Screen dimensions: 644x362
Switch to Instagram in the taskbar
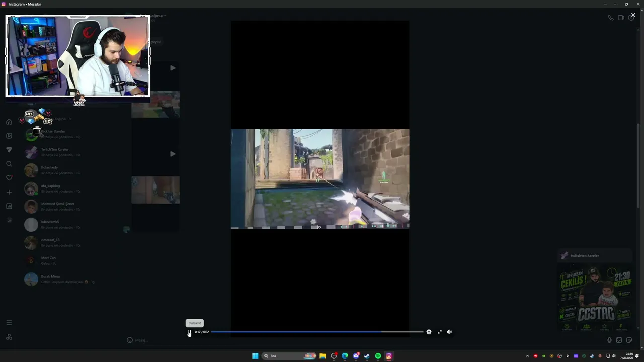point(389,356)
